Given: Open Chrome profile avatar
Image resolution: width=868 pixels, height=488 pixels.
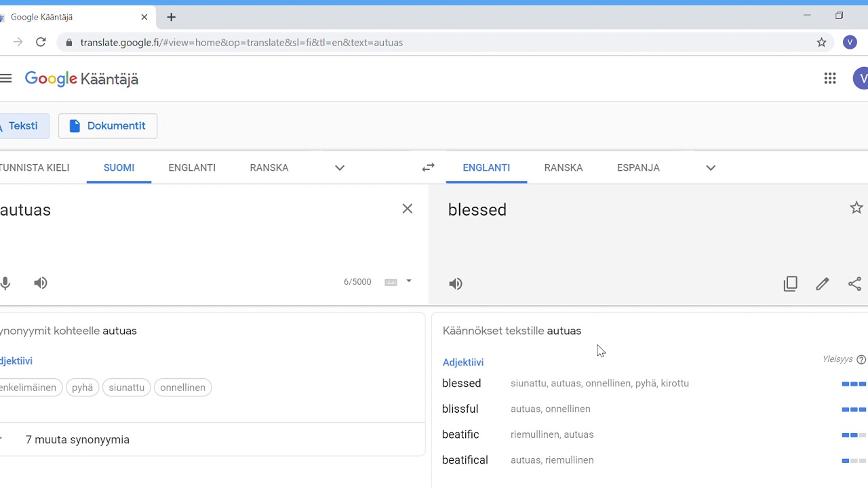Looking at the screenshot, I should pyautogui.click(x=850, y=42).
